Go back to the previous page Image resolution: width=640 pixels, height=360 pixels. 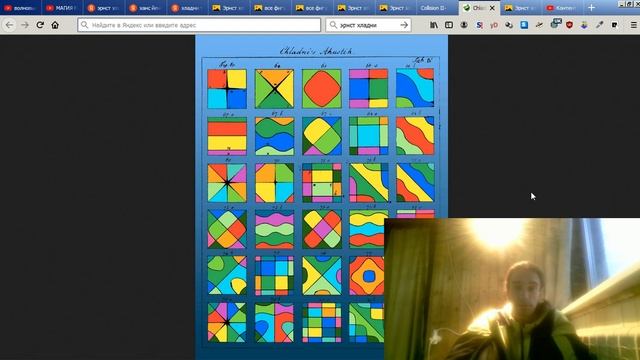(9, 25)
